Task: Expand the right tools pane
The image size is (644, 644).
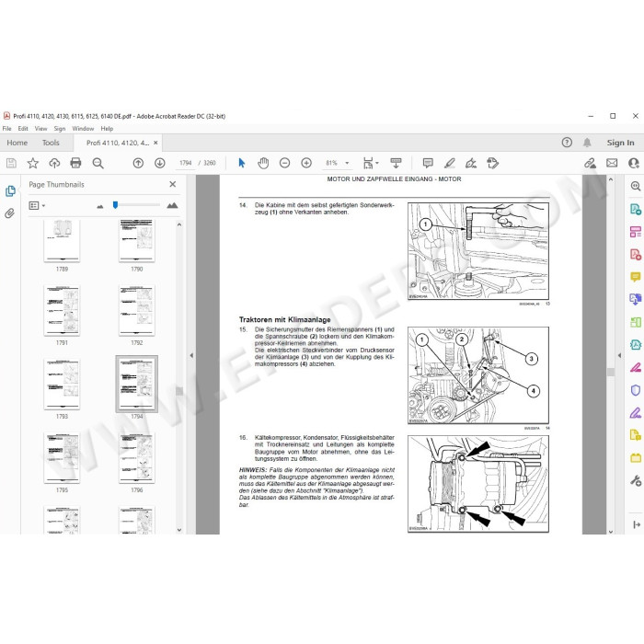Action: [637, 524]
